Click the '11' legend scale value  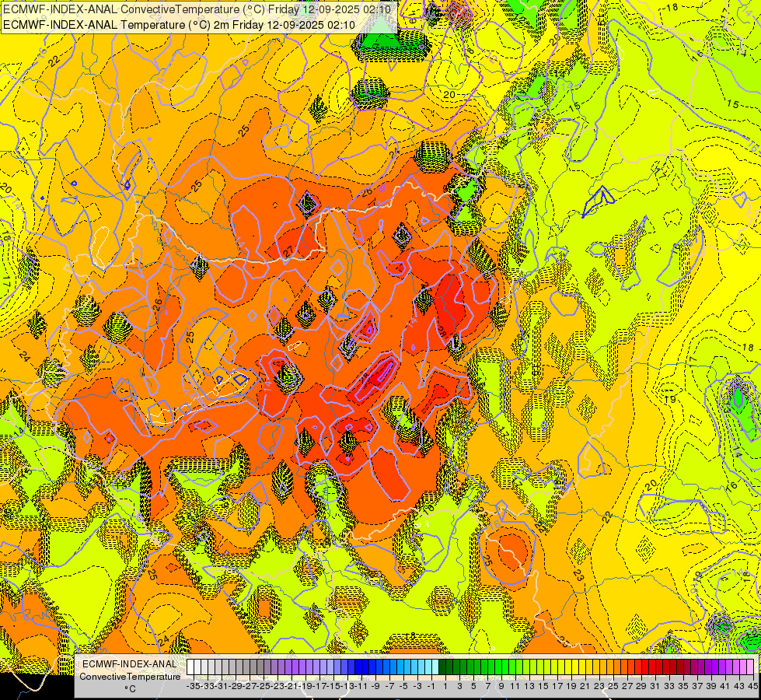point(515,687)
